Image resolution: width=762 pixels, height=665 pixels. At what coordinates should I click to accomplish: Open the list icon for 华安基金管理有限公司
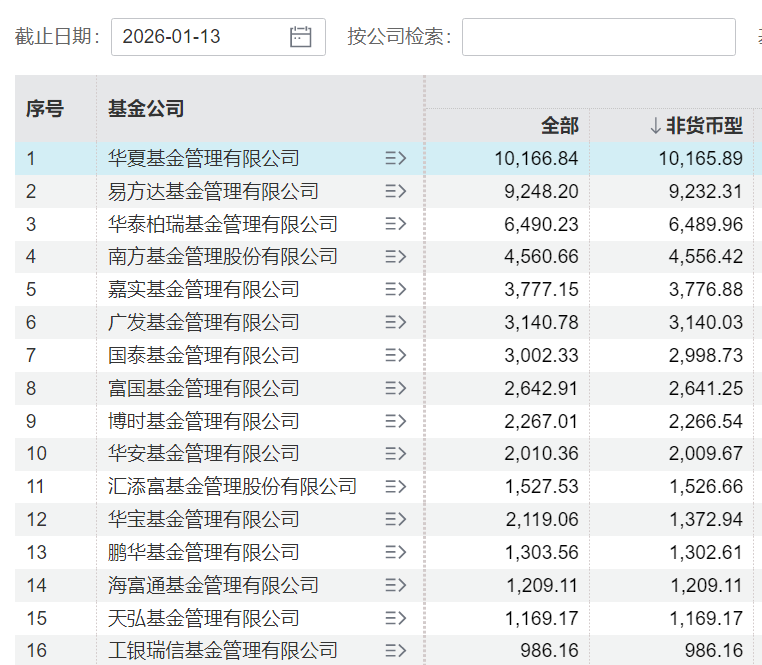coord(395,454)
